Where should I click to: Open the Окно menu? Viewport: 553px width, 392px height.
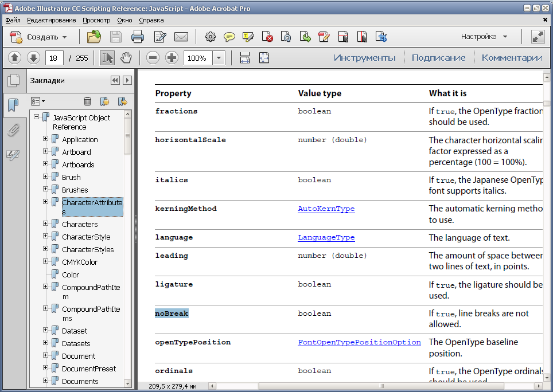click(124, 20)
